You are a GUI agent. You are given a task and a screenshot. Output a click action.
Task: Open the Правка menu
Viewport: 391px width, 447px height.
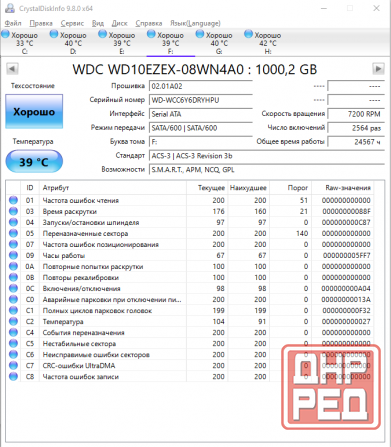[x=41, y=23]
